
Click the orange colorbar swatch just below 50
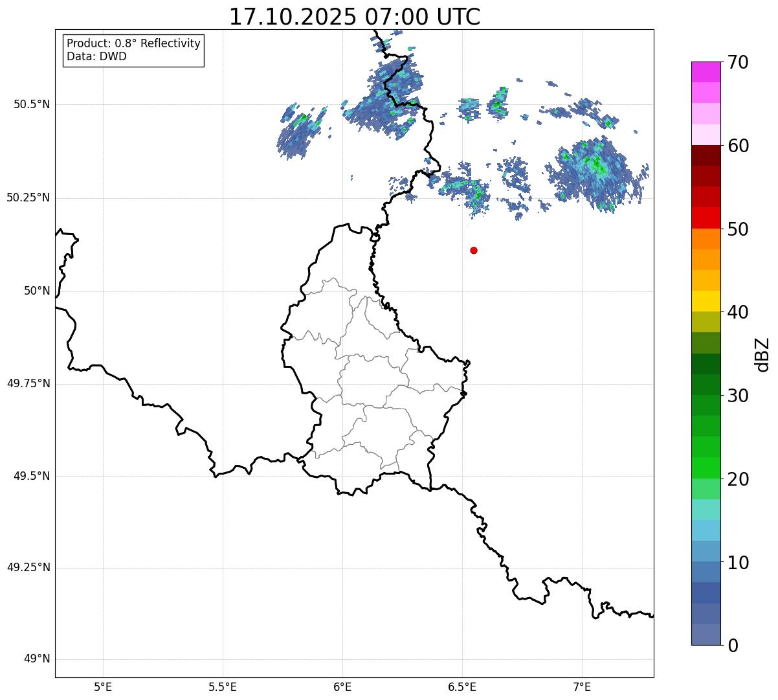tap(706, 239)
